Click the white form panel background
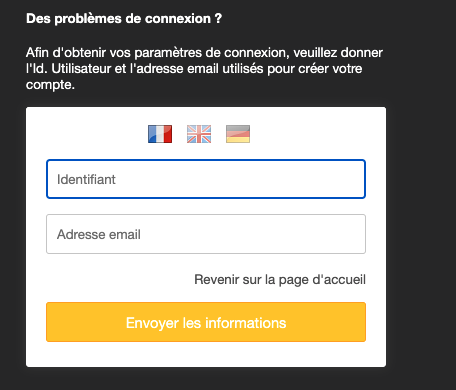 point(206,354)
